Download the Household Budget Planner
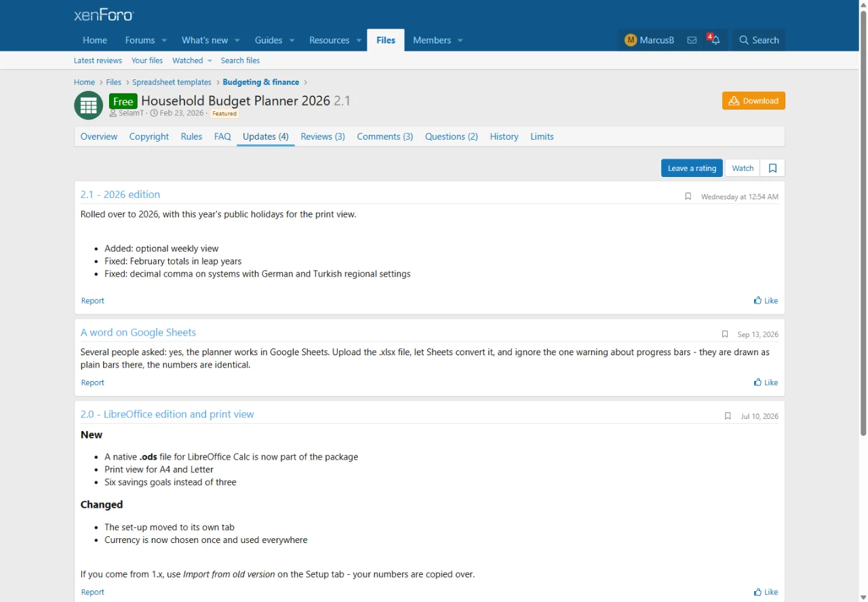This screenshot has width=868, height=602. click(x=753, y=100)
